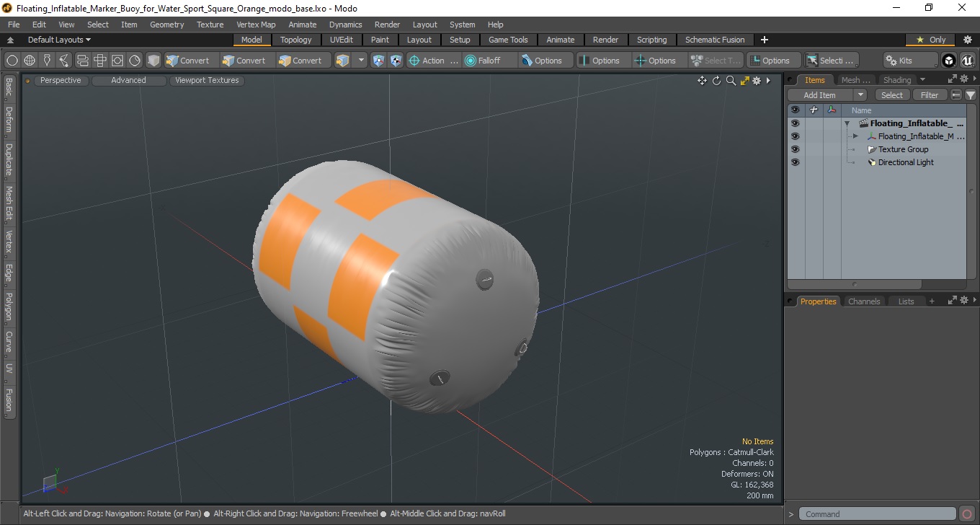Click the wireframe globe icon in toolbar
This screenshot has width=980, height=525.
pyautogui.click(x=30, y=61)
